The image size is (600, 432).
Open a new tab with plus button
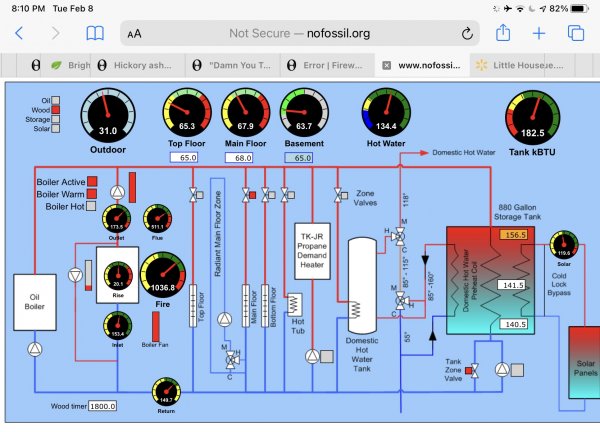click(538, 33)
